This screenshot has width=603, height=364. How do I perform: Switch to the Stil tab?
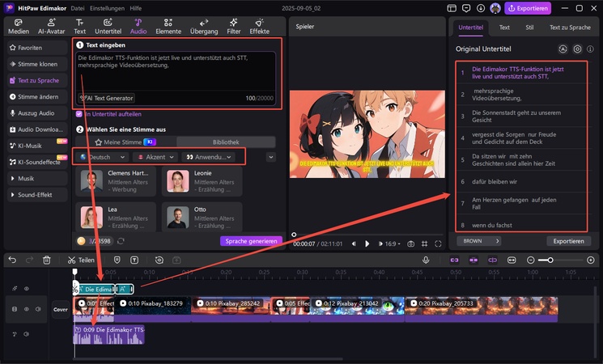pos(529,28)
